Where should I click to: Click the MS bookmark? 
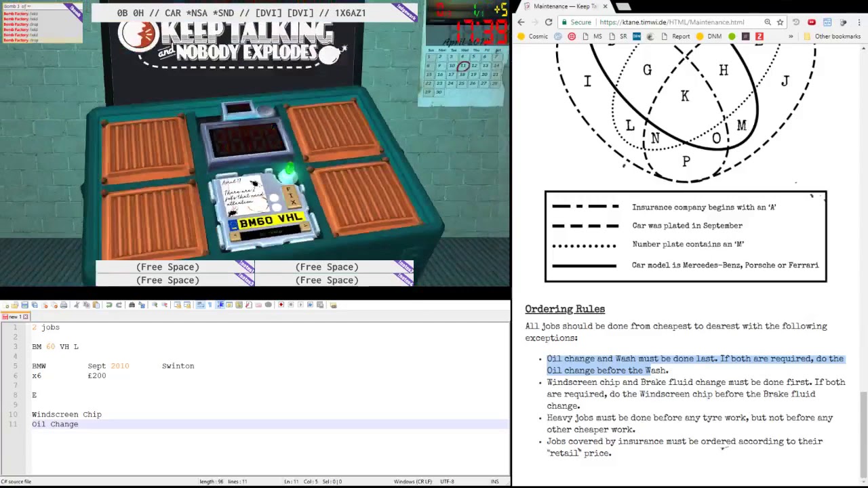pyautogui.click(x=592, y=36)
